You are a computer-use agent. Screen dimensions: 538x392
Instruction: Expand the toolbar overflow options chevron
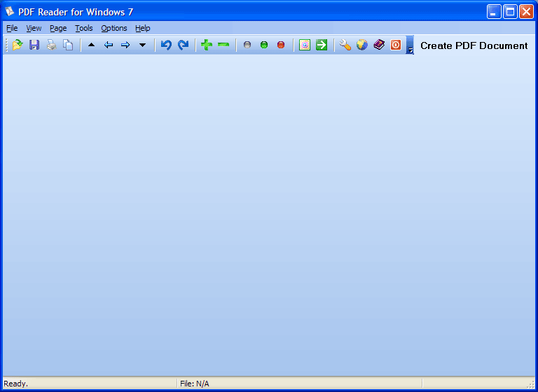(x=410, y=47)
